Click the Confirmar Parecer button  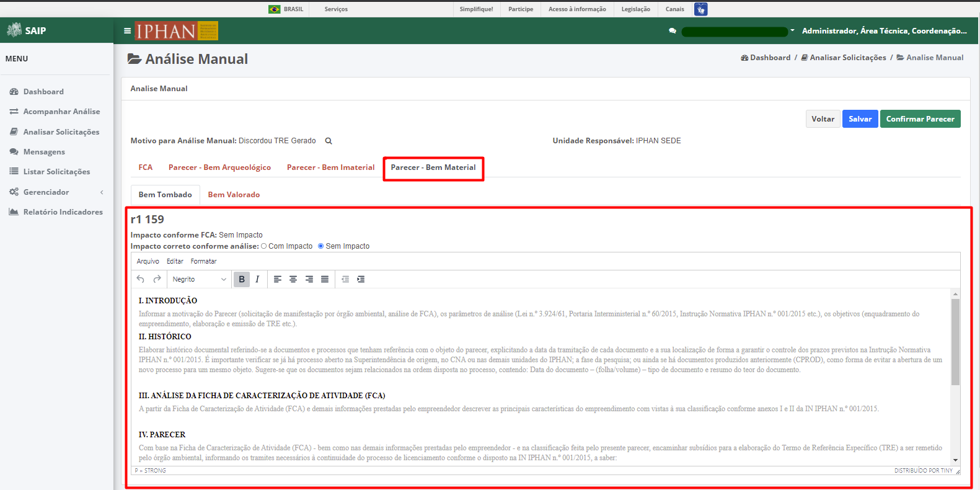click(x=920, y=118)
